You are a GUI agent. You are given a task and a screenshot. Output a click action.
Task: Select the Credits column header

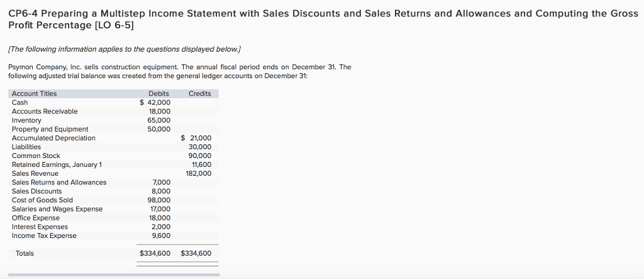click(x=199, y=94)
